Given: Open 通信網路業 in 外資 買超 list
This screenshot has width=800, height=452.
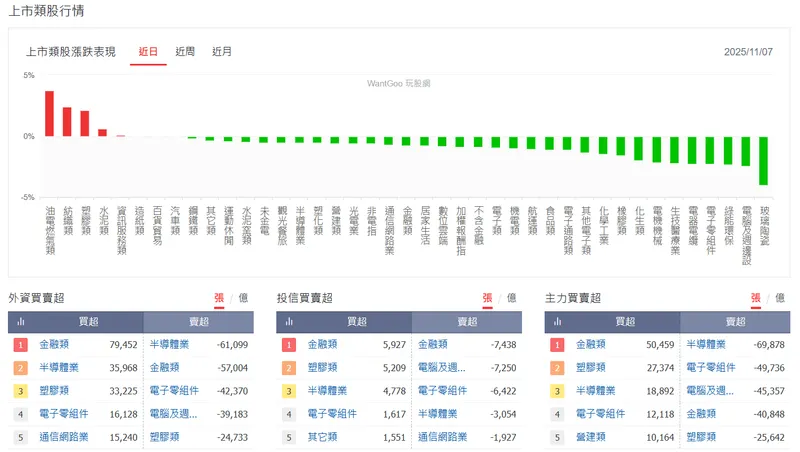Looking at the screenshot, I should point(64,437).
